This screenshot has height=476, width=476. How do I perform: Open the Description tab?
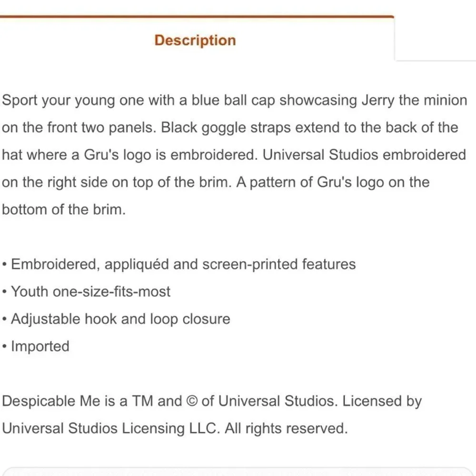(x=195, y=40)
